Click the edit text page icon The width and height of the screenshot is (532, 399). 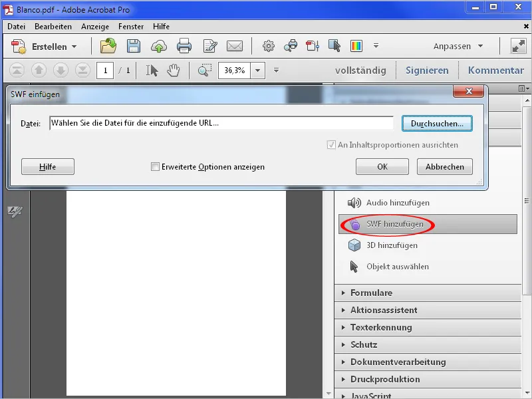[x=209, y=46]
